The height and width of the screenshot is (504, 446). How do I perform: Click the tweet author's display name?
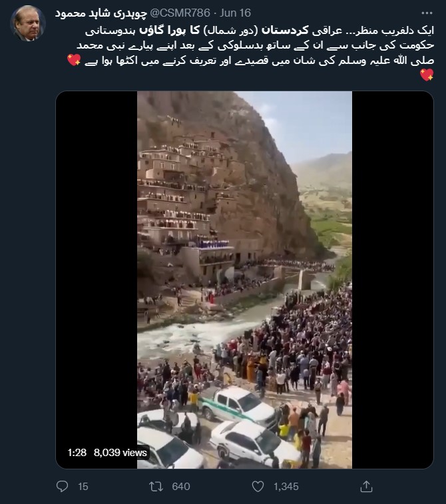click(101, 13)
